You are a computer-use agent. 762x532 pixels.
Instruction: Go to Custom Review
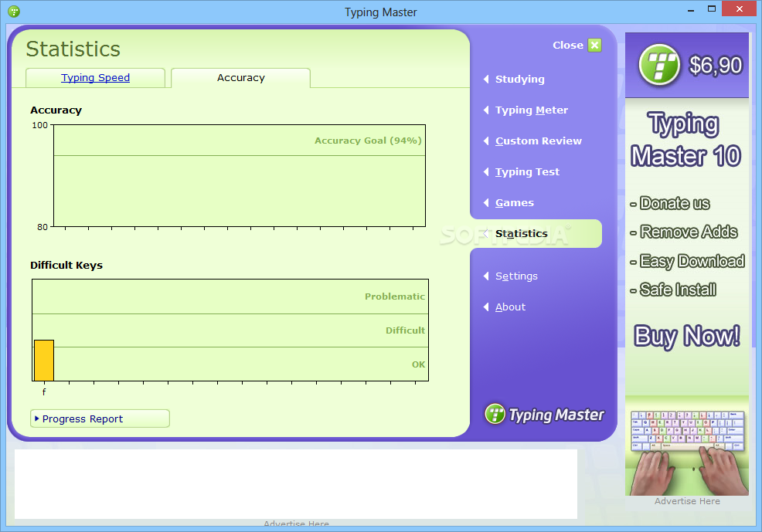(x=538, y=141)
